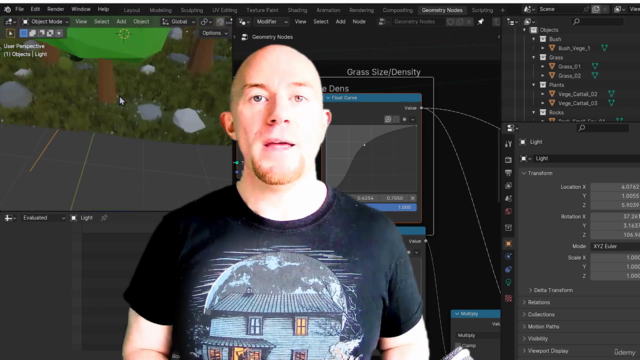Viewport: 640px width, 360px height.
Task: Open the Texture properties checker icon
Action: 508,298
